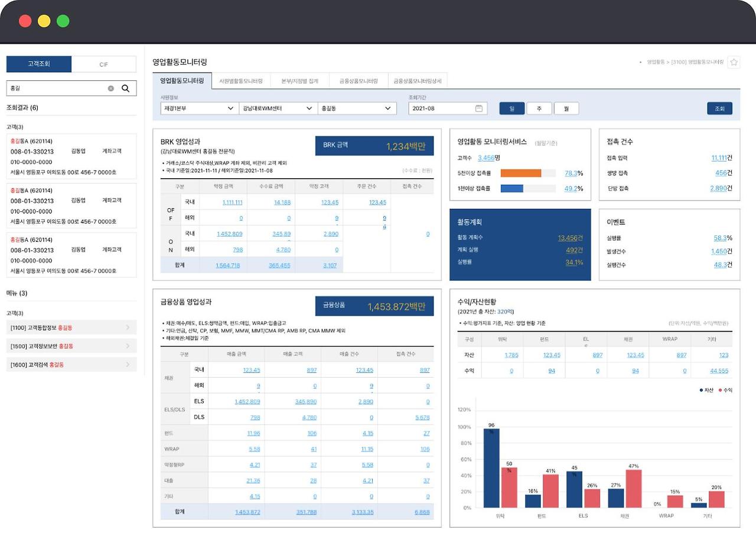Click the BRK 합계 1,564,718 total

228,266
